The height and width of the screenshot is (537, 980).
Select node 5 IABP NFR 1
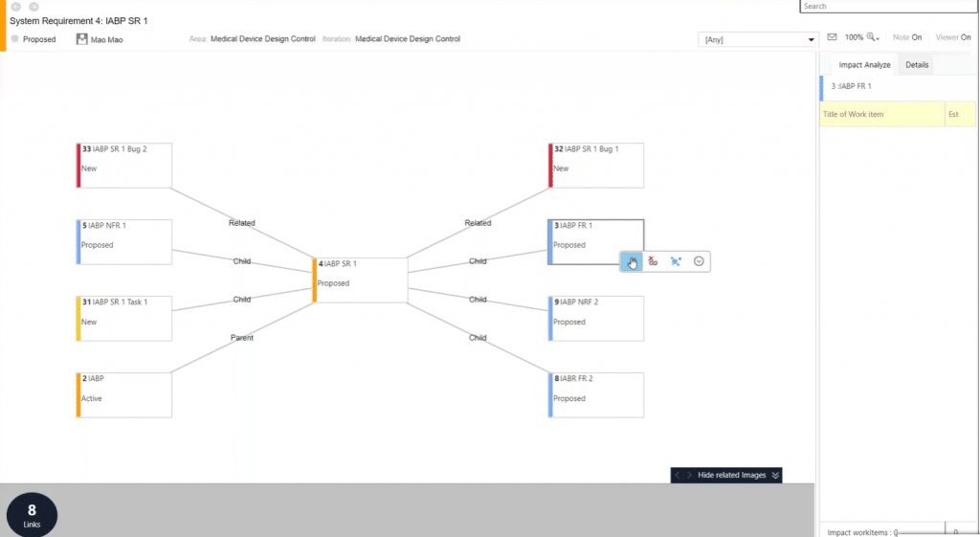click(123, 242)
